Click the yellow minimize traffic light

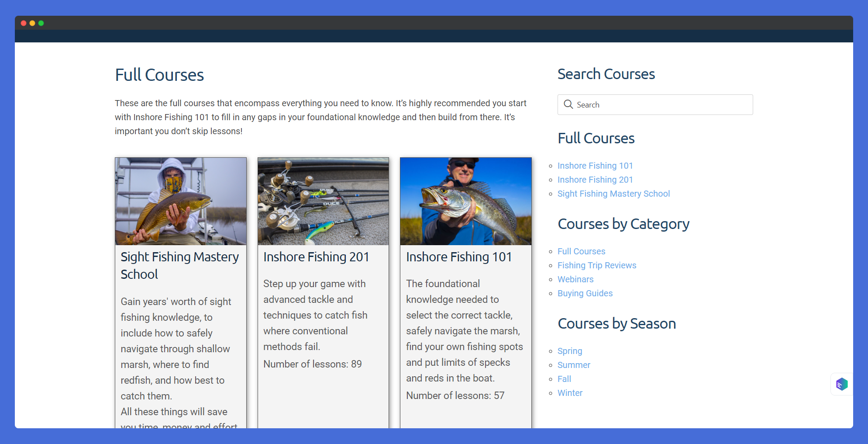click(32, 23)
